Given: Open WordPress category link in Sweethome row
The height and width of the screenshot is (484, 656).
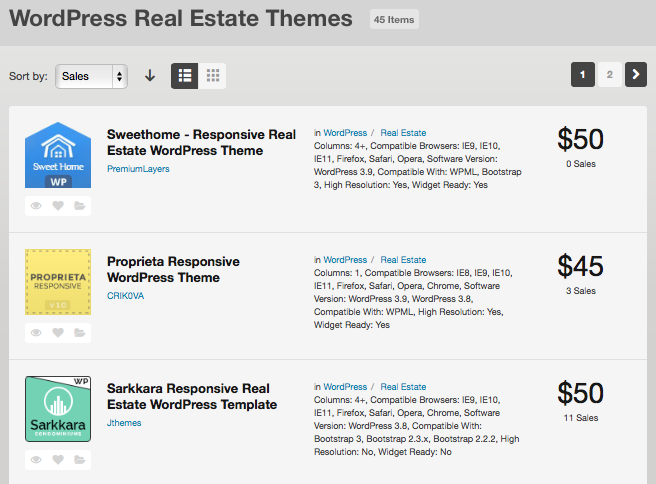Looking at the screenshot, I should pyautogui.click(x=345, y=133).
